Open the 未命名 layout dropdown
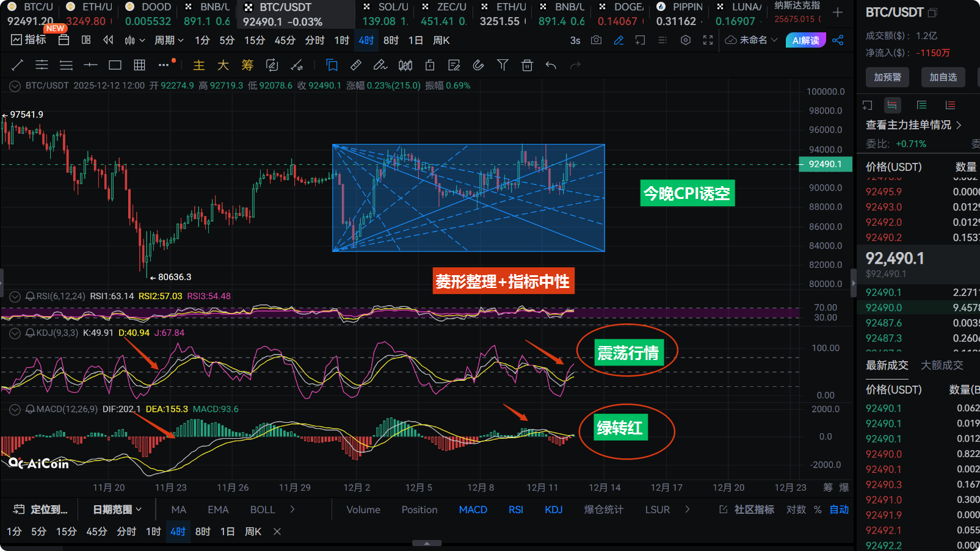Screen dimensions: 980x551 tap(752, 40)
